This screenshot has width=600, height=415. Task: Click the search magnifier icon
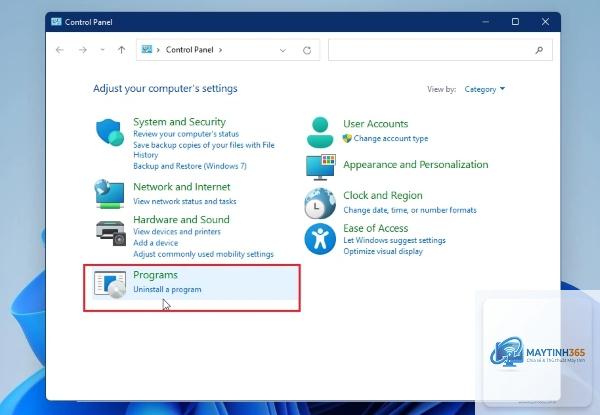point(539,50)
